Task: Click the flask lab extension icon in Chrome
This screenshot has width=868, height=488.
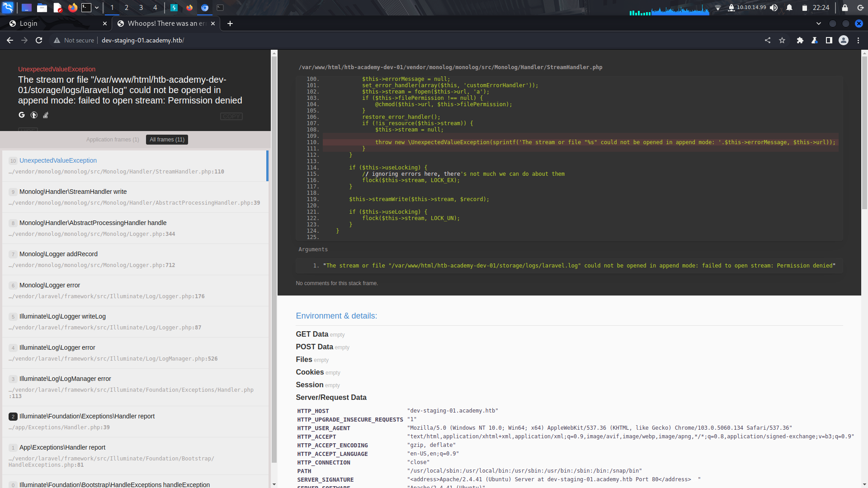Action: coord(815,40)
